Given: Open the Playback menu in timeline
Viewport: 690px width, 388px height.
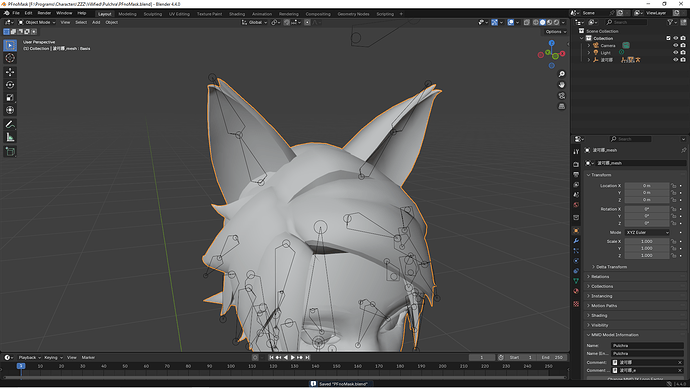Looking at the screenshot, I should point(29,358).
